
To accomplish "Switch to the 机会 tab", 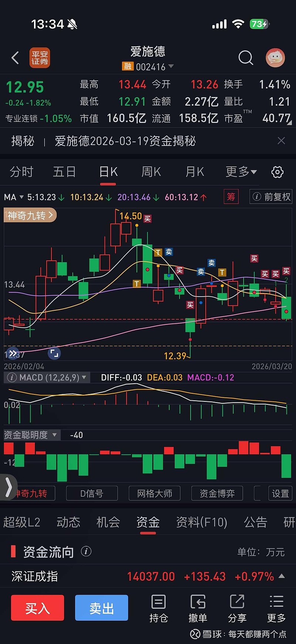I will [108, 522].
